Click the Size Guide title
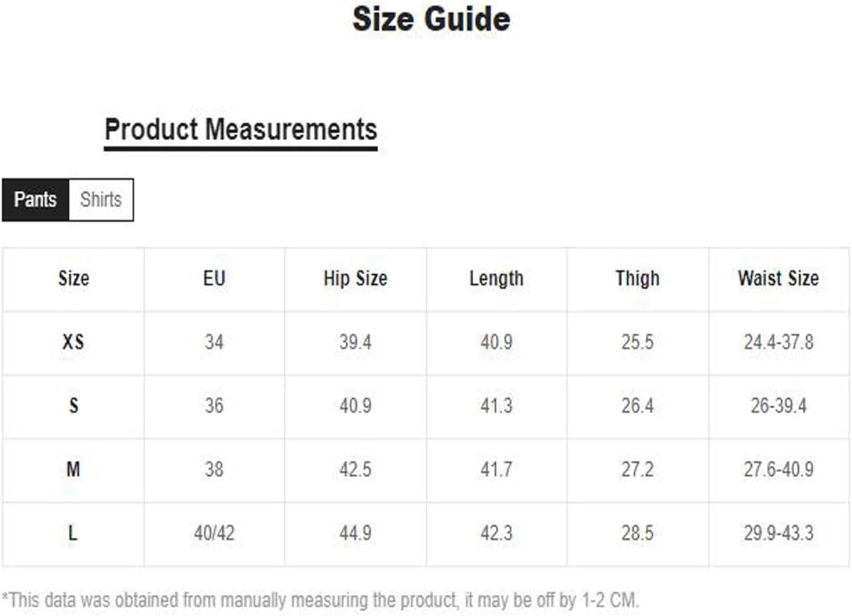 click(431, 19)
